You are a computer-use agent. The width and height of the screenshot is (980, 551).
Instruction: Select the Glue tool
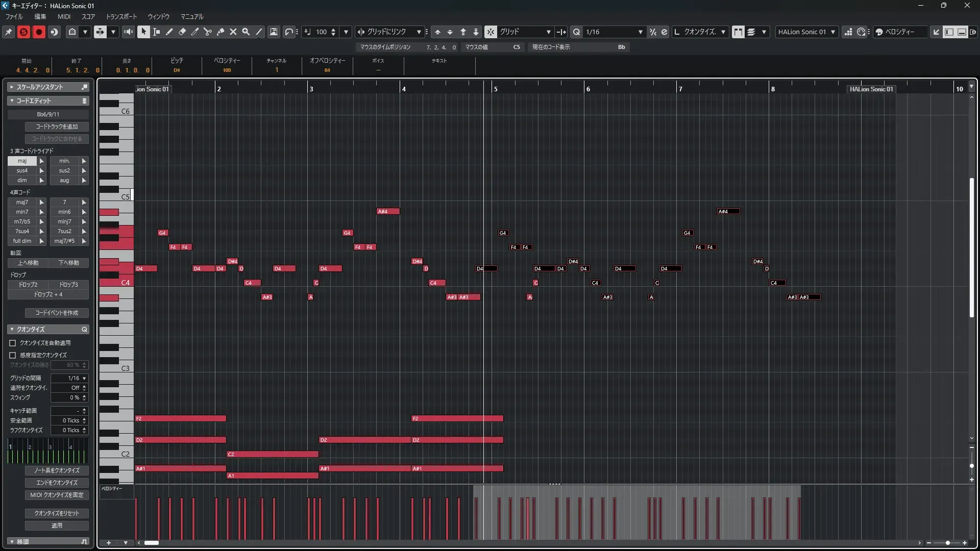(x=220, y=32)
